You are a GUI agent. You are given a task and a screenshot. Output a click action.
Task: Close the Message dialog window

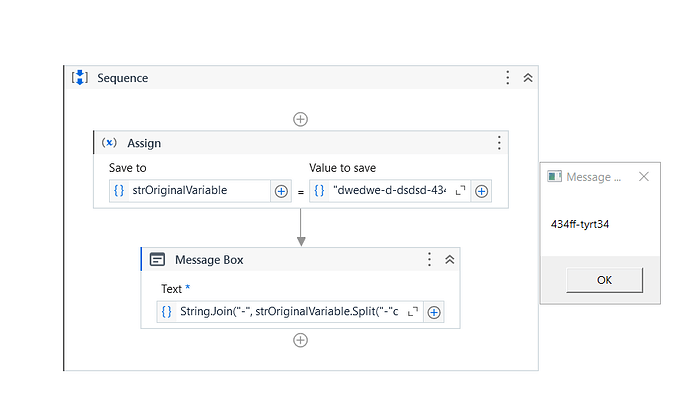pyautogui.click(x=643, y=177)
